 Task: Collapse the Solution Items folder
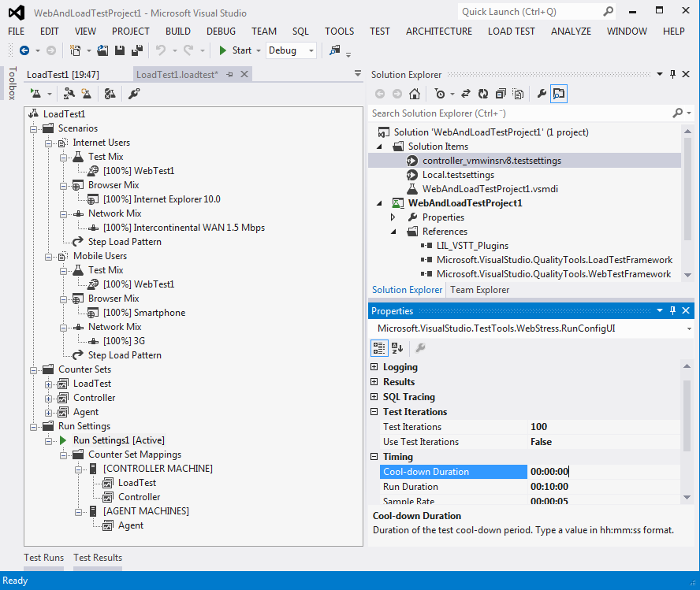[x=379, y=147]
